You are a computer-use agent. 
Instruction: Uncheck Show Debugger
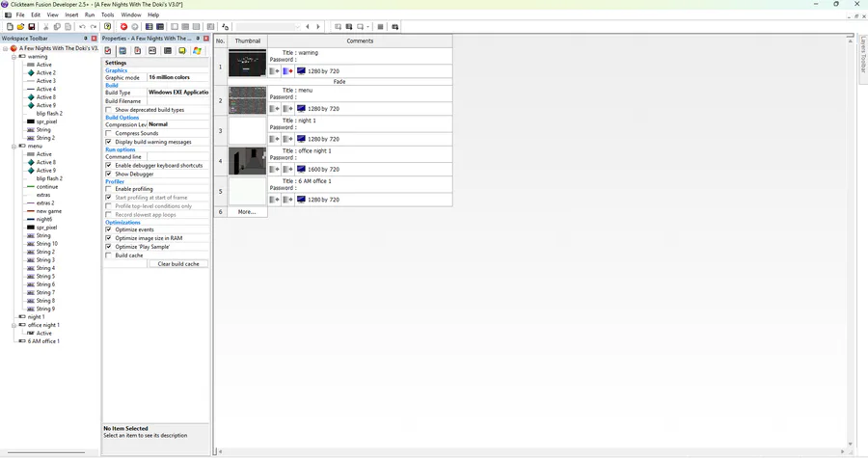(x=108, y=174)
